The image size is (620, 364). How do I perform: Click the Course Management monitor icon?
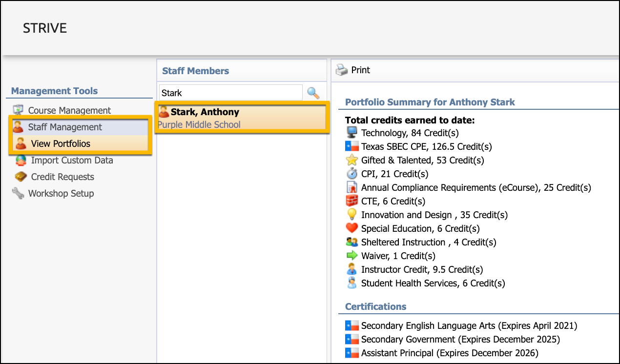click(18, 110)
